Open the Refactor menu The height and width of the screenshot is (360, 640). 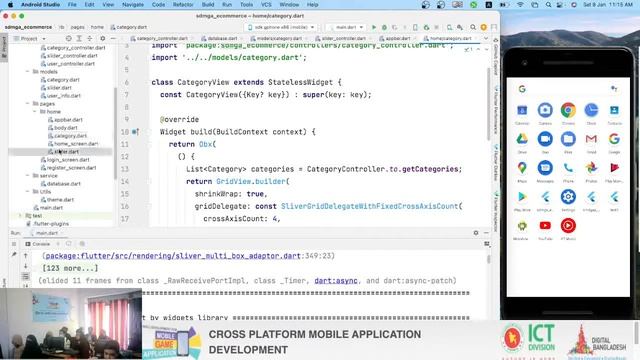pyautogui.click(x=183, y=5)
